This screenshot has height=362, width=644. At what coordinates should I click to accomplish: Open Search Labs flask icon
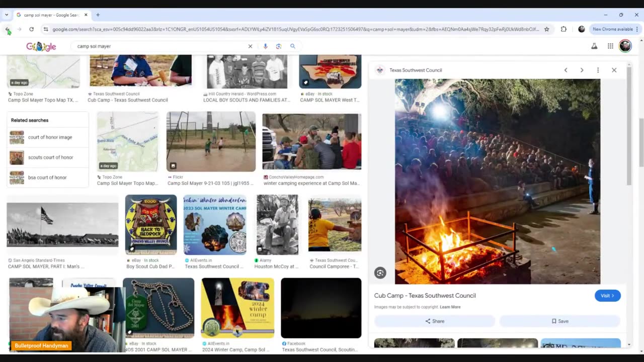click(x=594, y=46)
